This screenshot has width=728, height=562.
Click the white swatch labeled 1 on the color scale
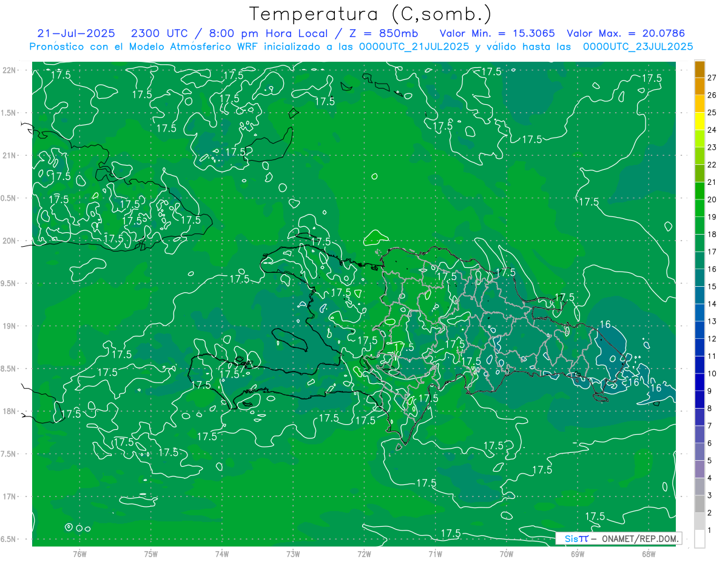[x=699, y=539]
